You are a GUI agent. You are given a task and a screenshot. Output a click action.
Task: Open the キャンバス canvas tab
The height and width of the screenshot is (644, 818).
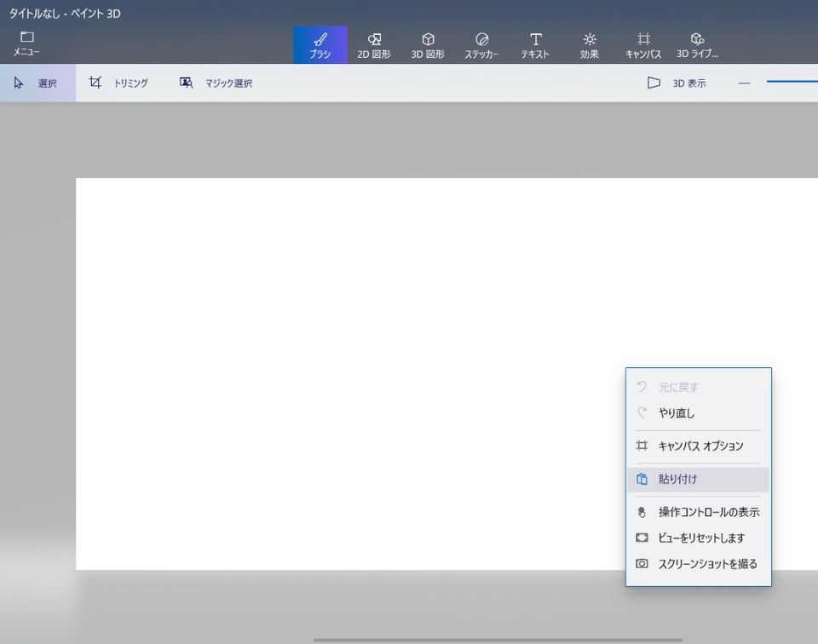point(643,45)
